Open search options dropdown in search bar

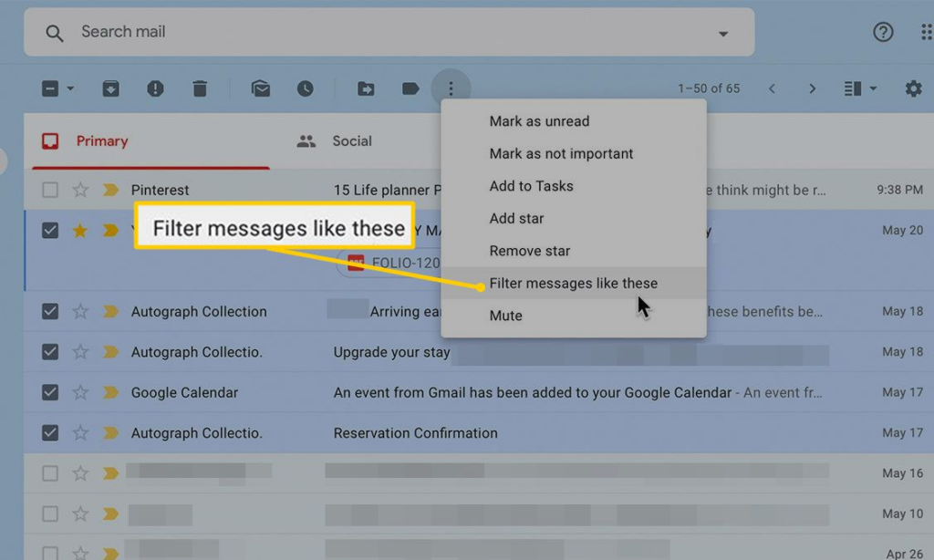point(723,31)
